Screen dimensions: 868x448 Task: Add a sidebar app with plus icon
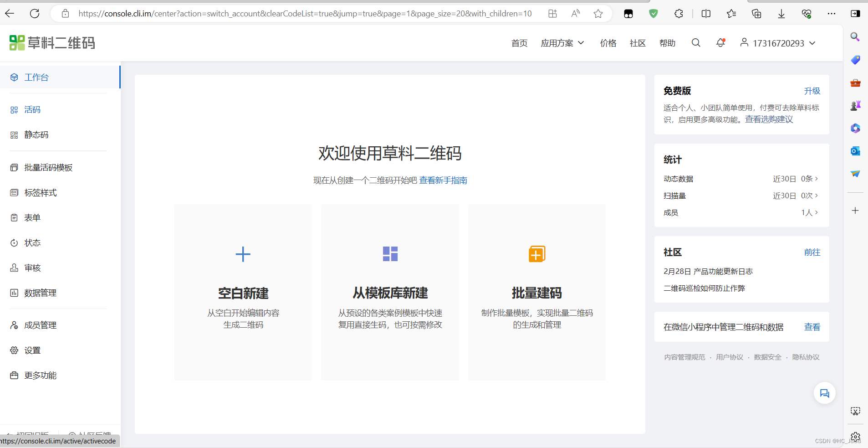pyautogui.click(x=855, y=211)
